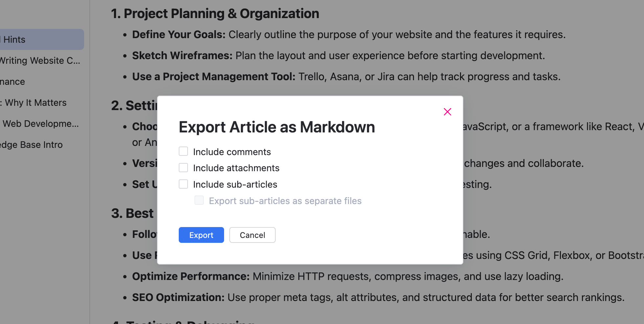Click the Use a Project Management Tool text

point(346,77)
